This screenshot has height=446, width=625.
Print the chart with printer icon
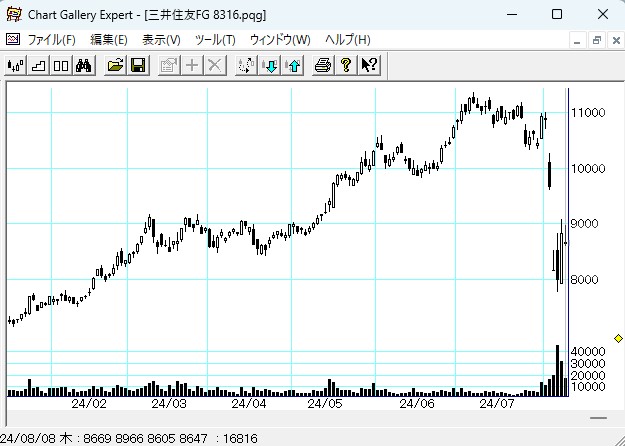tap(323, 65)
